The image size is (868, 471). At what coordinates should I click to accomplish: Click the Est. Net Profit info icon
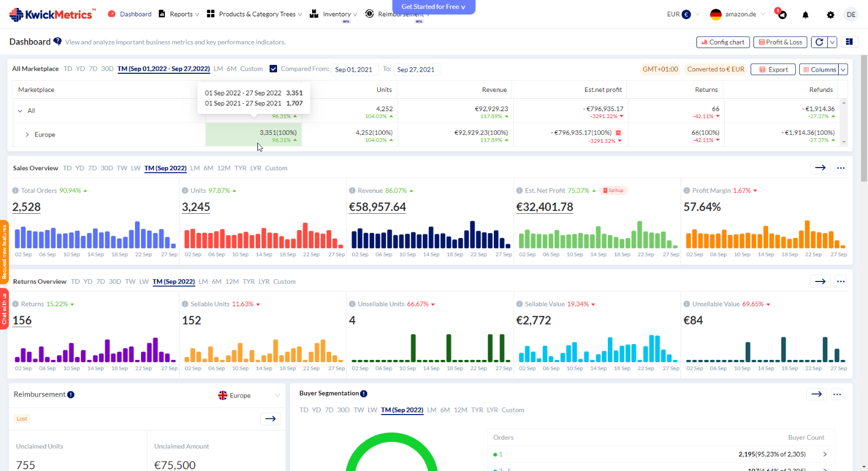point(519,191)
